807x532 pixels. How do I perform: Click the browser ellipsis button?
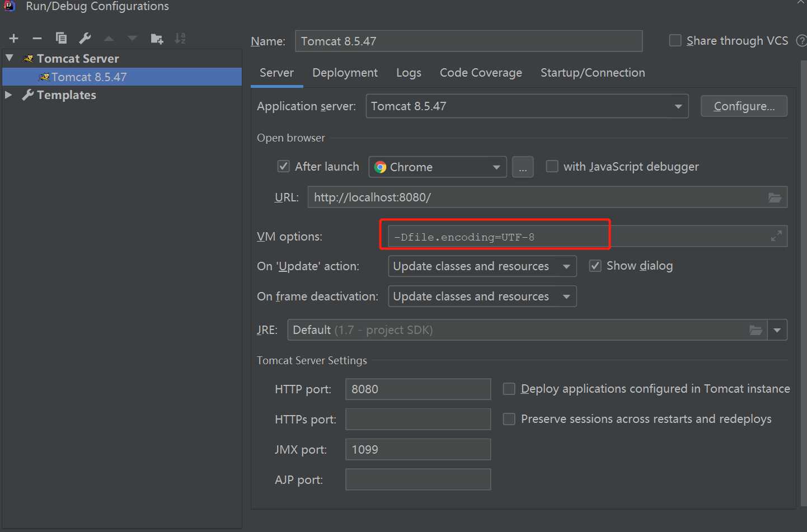523,167
